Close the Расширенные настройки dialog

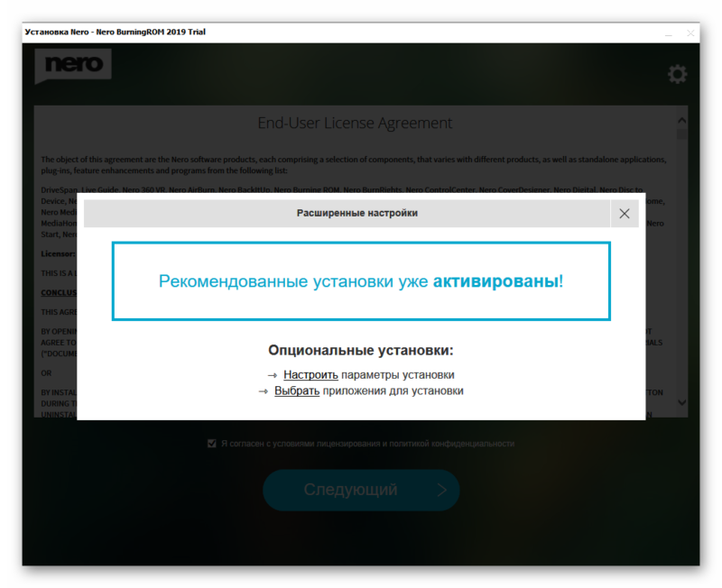point(624,214)
